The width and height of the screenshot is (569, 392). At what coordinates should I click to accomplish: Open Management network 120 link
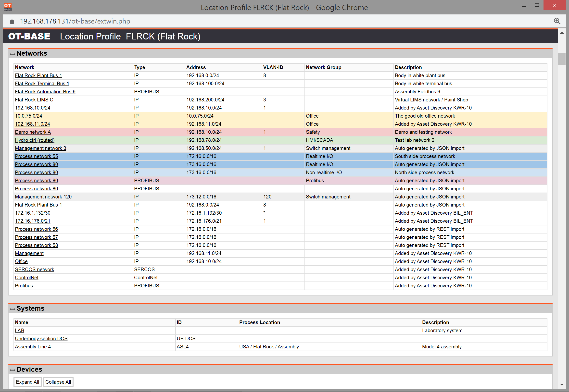click(43, 197)
